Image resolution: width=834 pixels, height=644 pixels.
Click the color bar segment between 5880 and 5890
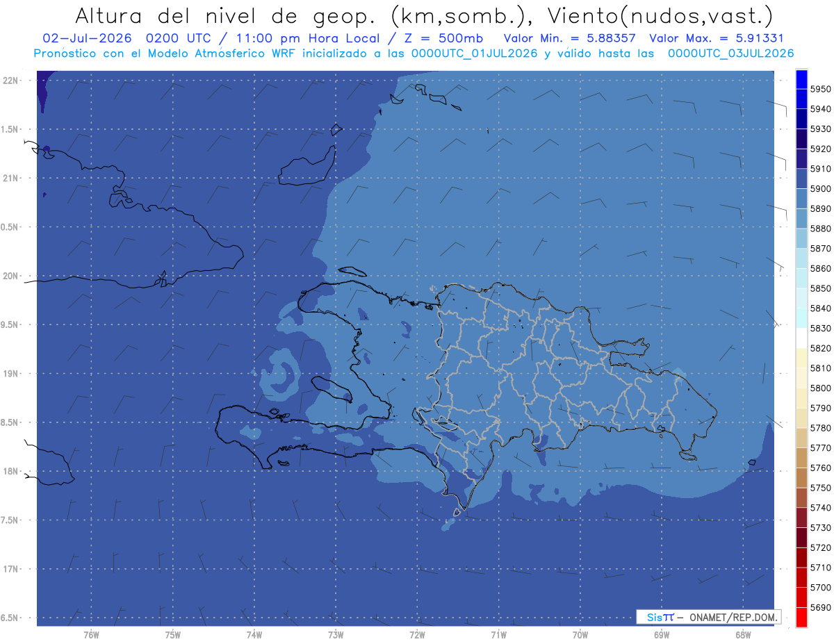click(801, 219)
